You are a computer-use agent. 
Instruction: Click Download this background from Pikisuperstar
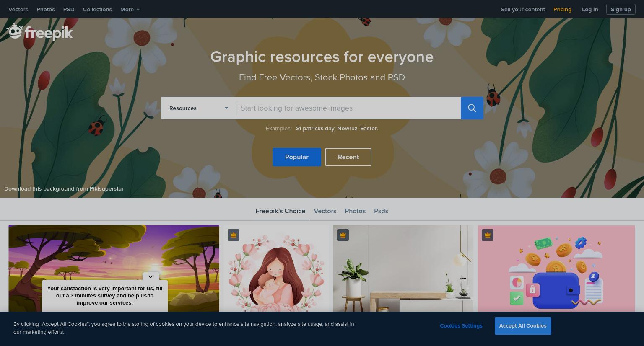coord(64,189)
